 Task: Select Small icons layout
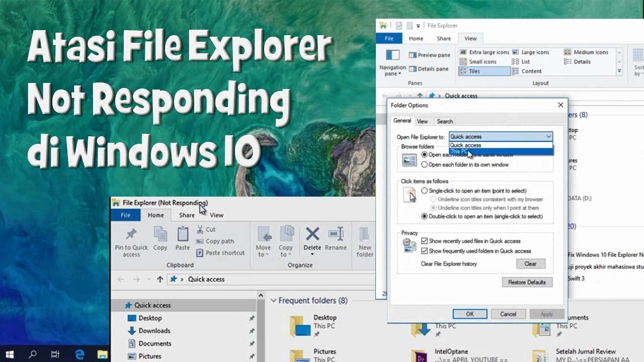(x=478, y=61)
